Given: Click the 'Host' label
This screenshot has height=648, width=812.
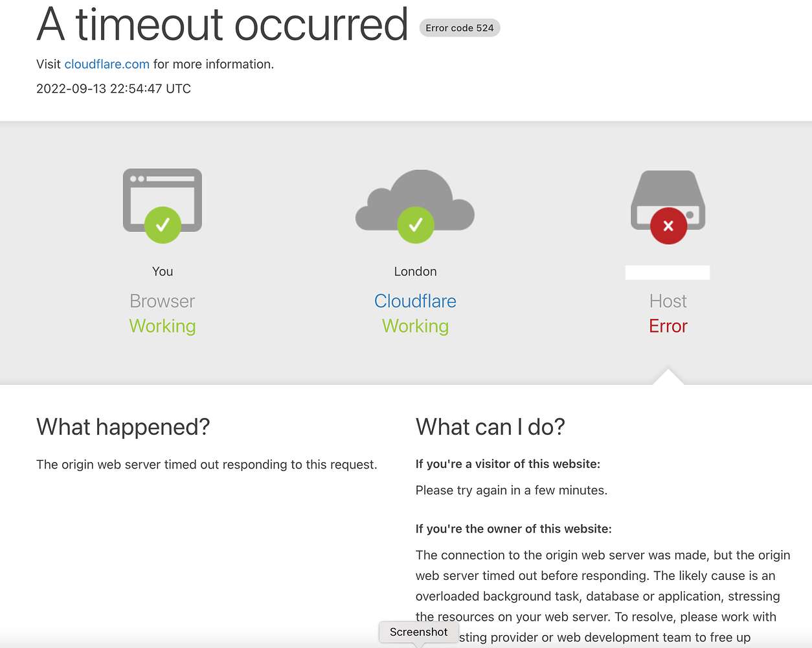Looking at the screenshot, I should point(668,301).
